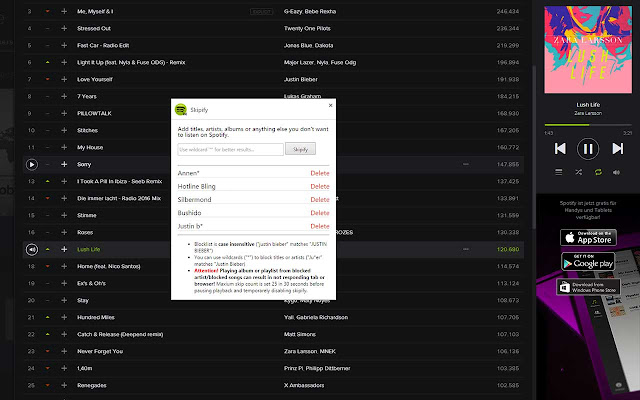Viewport: 640px width, 400px height.
Task: Open the Get it on Google Play badge
Action: coord(588,262)
